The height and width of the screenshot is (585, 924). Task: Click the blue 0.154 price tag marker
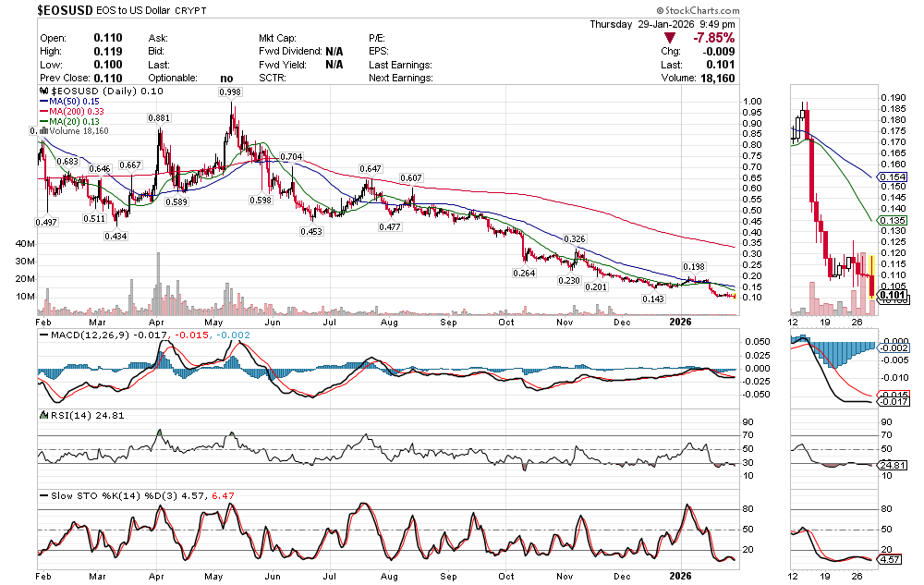892,177
